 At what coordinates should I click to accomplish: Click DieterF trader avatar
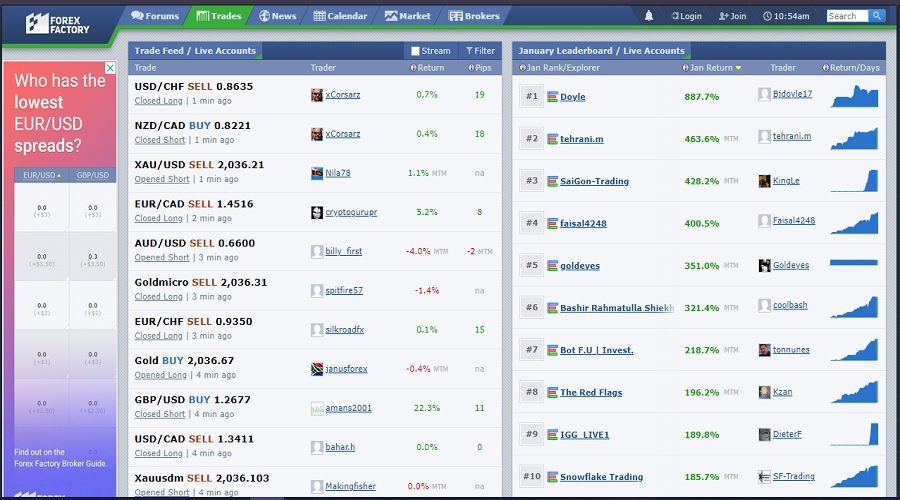tap(765, 434)
